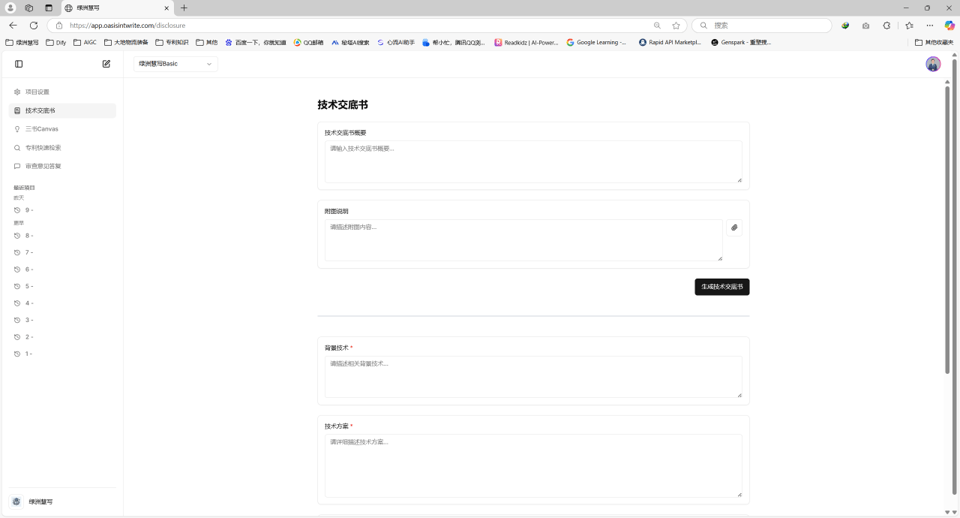
Task: Open 专利快速检索 search in the sidebar
Action: point(43,148)
